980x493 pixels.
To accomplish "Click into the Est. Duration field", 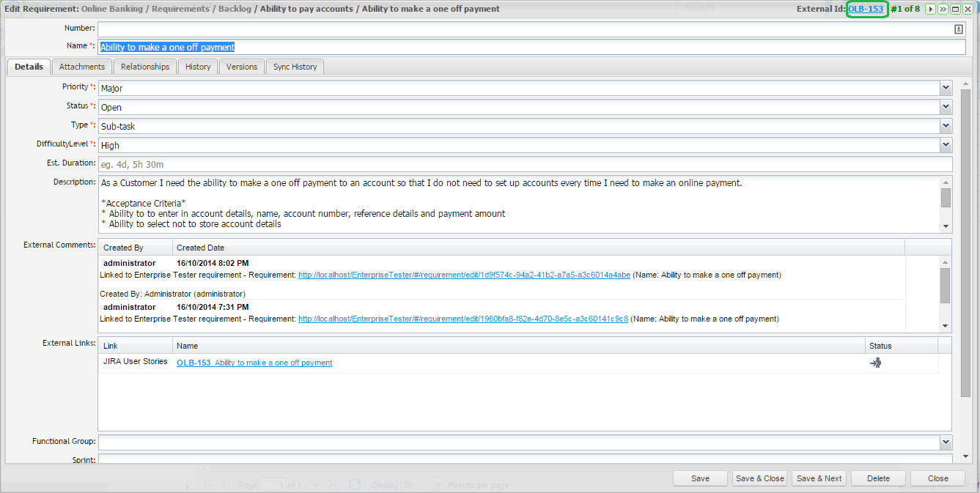I will point(524,164).
